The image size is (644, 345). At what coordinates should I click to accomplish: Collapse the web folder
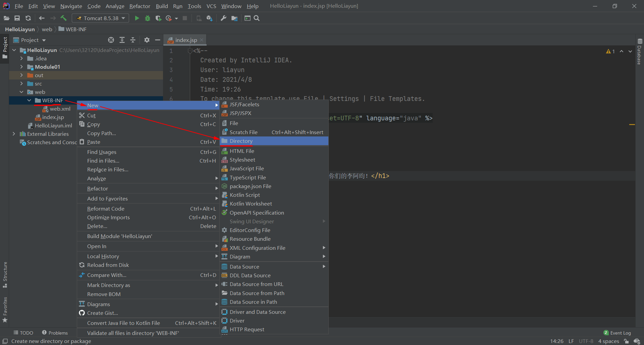[x=21, y=92]
